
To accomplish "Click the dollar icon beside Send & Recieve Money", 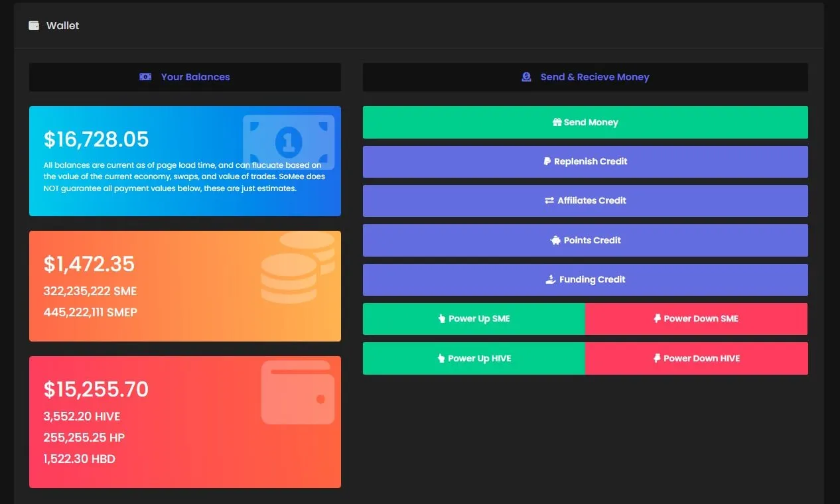I will (526, 77).
